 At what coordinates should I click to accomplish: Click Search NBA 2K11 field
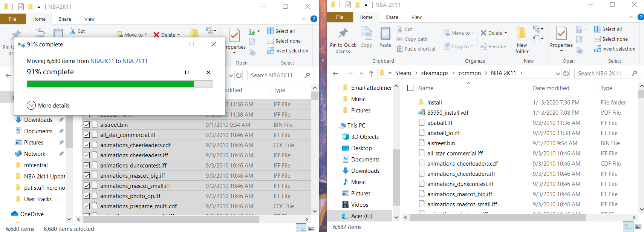pos(607,73)
